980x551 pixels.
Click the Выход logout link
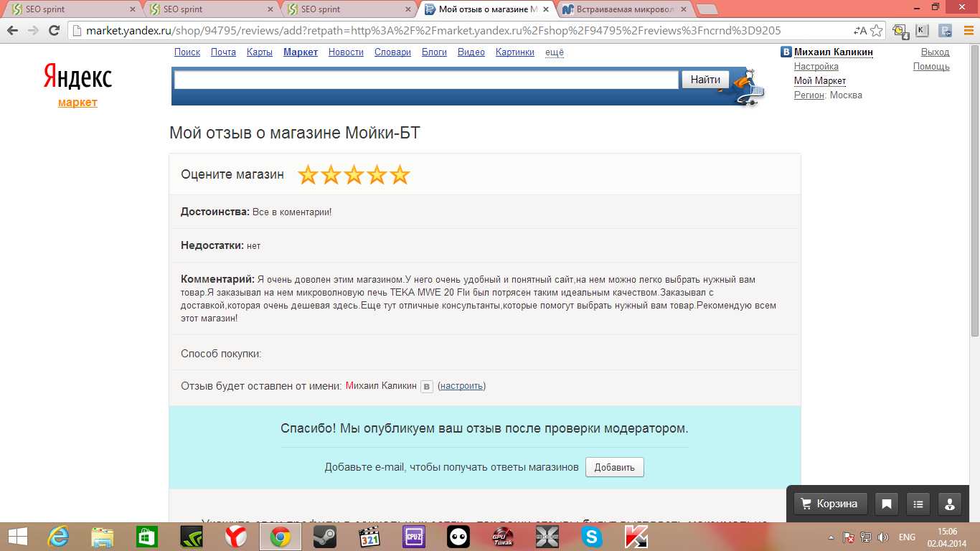(935, 52)
